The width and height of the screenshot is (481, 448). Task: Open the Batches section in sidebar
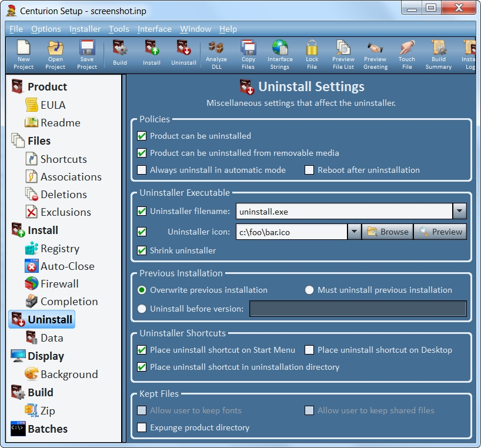coord(39,429)
